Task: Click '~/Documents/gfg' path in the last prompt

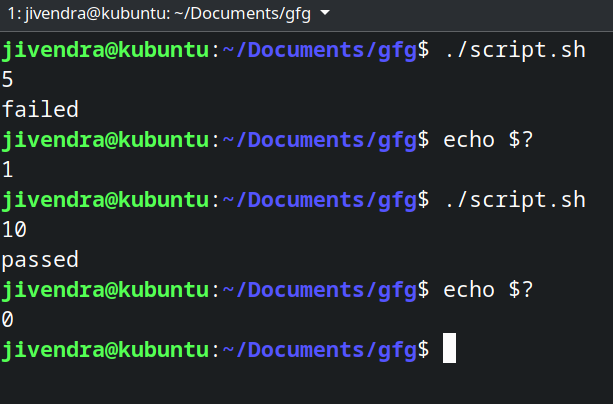Action: coord(320,349)
